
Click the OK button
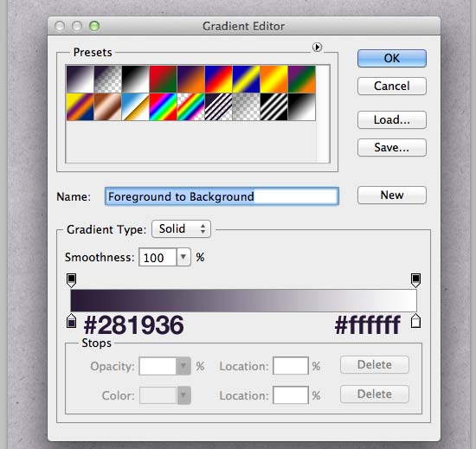(x=391, y=58)
